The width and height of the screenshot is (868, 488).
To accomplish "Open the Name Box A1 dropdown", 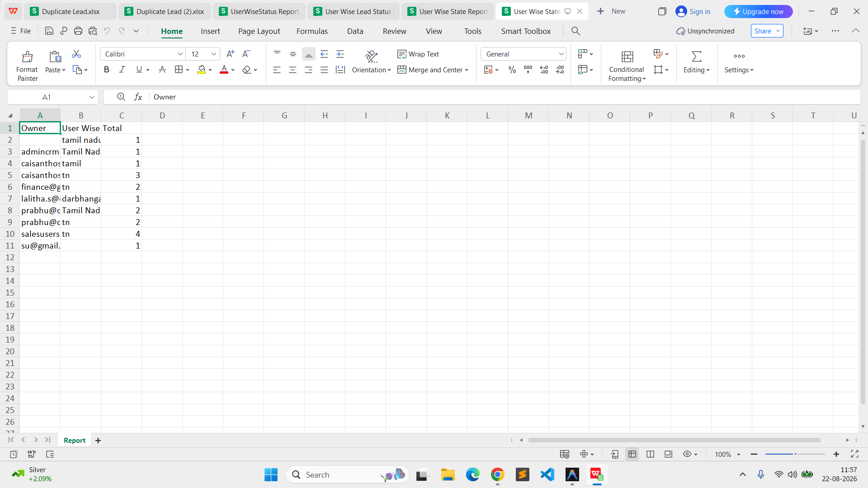I will point(91,97).
